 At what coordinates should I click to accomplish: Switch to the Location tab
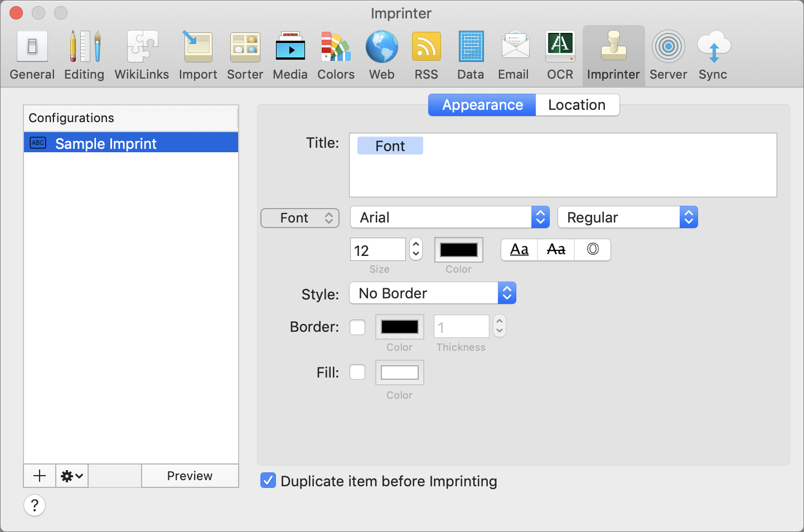point(577,105)
